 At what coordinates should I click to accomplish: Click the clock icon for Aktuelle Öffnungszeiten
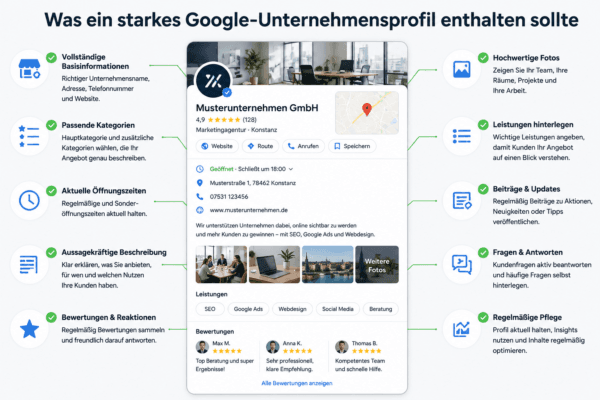pos(29,200)
